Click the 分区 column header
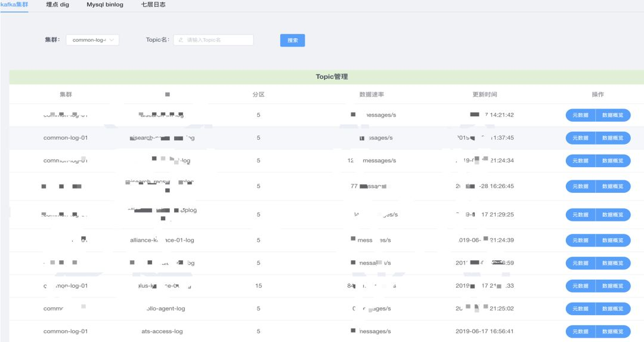The width and height of the screenshot is (644, 342). pyautogui.click(x=258, y=94)
